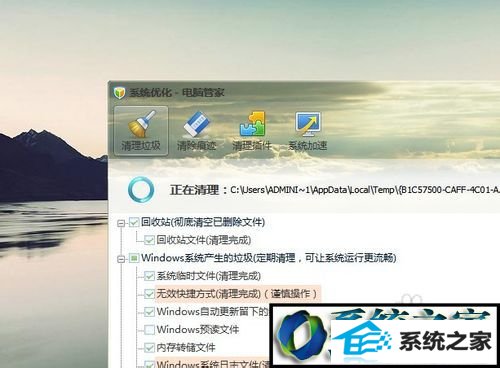Select the 内存转储文件 row text

pos(186,348)
